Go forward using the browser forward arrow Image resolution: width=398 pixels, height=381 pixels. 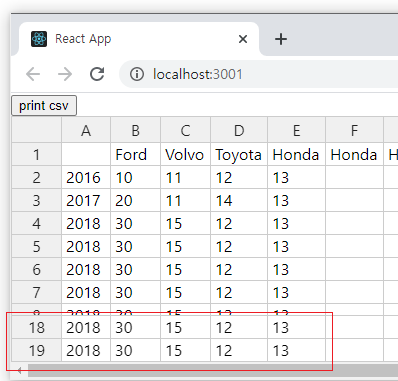65,74
